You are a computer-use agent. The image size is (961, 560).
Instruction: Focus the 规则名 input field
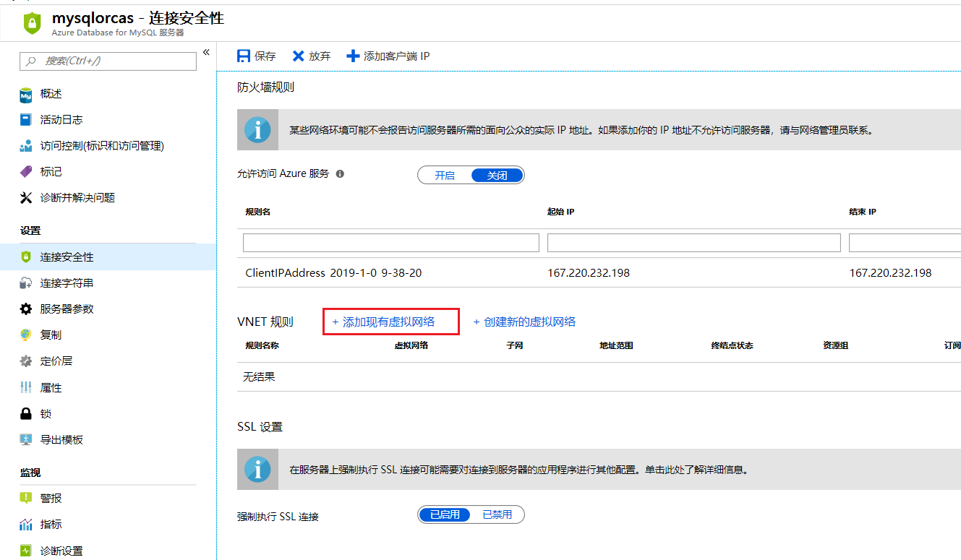click(x=390, y=243)
